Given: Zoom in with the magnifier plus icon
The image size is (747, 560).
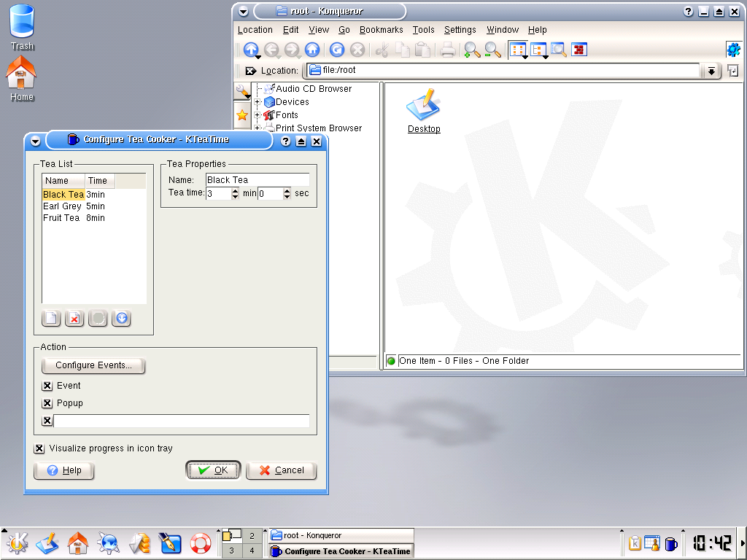Looking at the screenshot, I should click(472, 50).
